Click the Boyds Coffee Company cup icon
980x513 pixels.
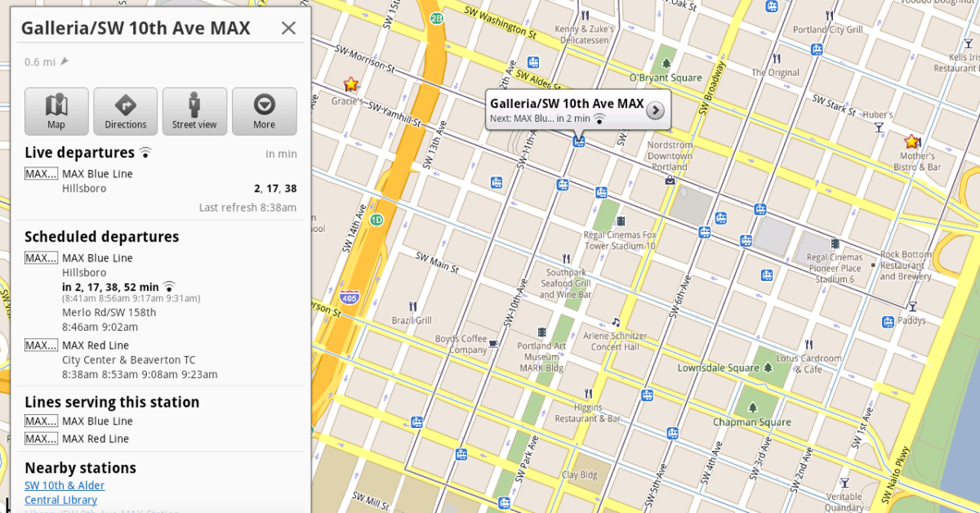click(493, 343)
